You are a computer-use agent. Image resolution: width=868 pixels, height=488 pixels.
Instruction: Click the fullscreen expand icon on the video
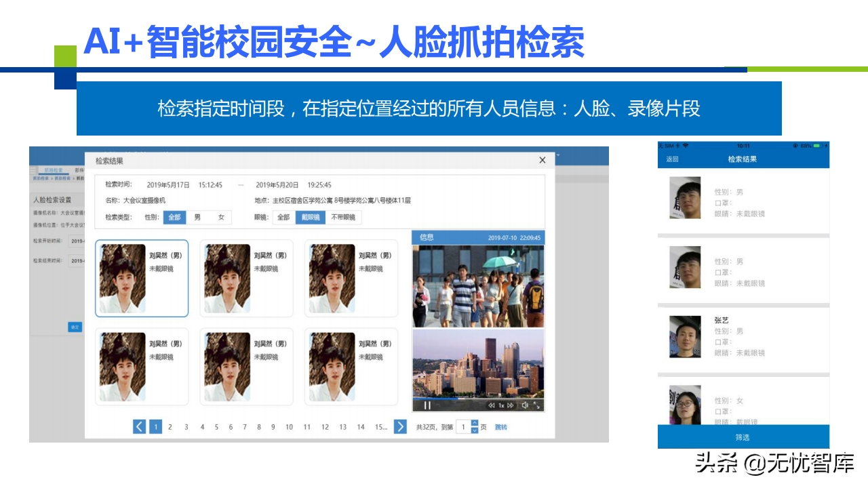538,405
